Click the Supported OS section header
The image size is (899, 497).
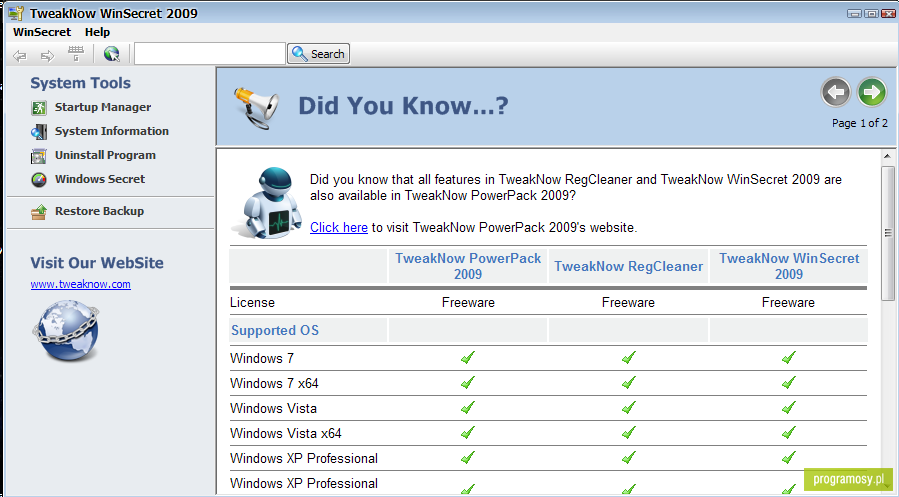[x=275, y=331]
